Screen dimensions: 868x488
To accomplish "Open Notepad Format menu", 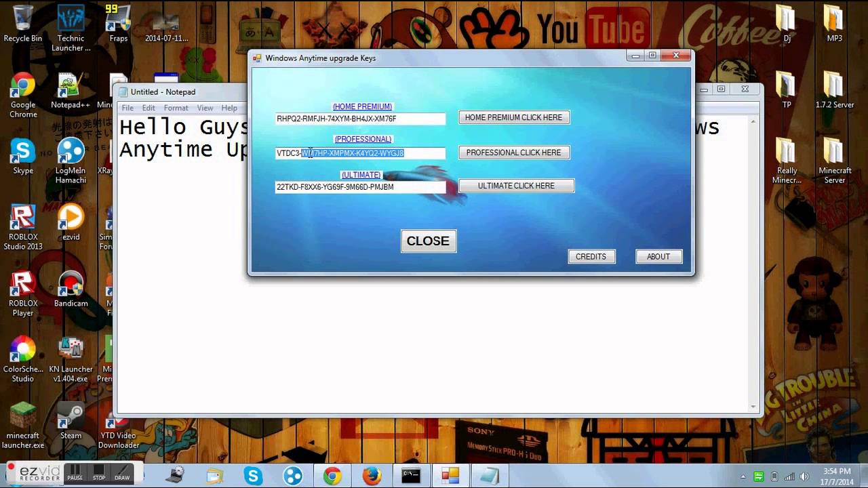I will [176, 108].
